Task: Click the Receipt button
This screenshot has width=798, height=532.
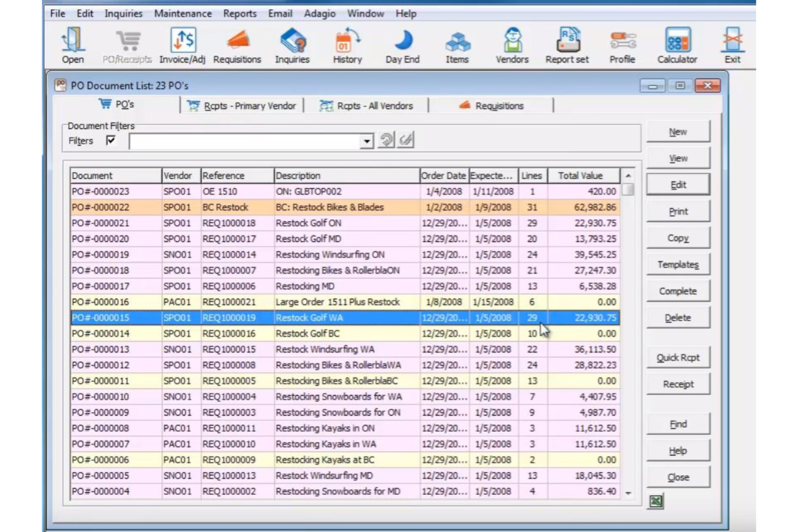Action: (x=678, y=384)
